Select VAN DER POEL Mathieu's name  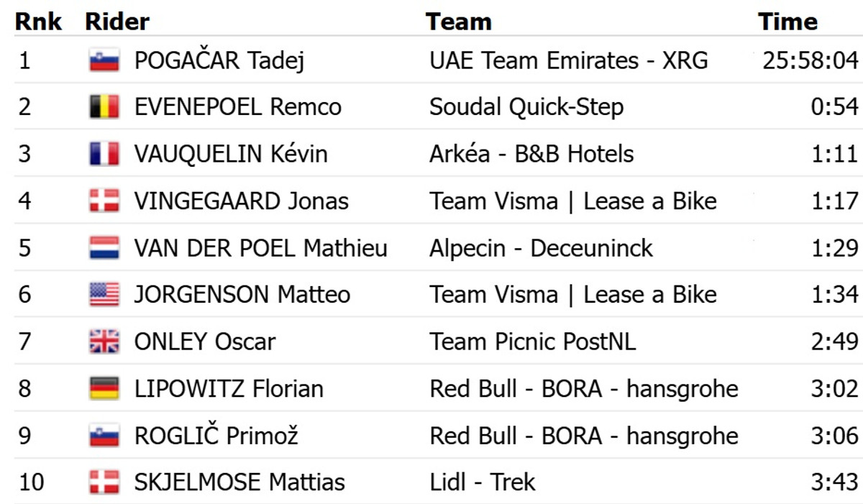point(260,248)
